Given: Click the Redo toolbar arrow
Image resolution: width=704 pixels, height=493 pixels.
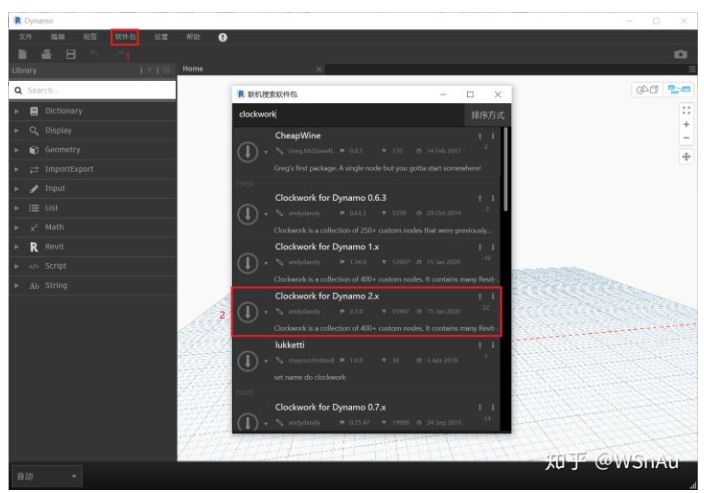Looking at the screenshot, I should coord(119,54).
